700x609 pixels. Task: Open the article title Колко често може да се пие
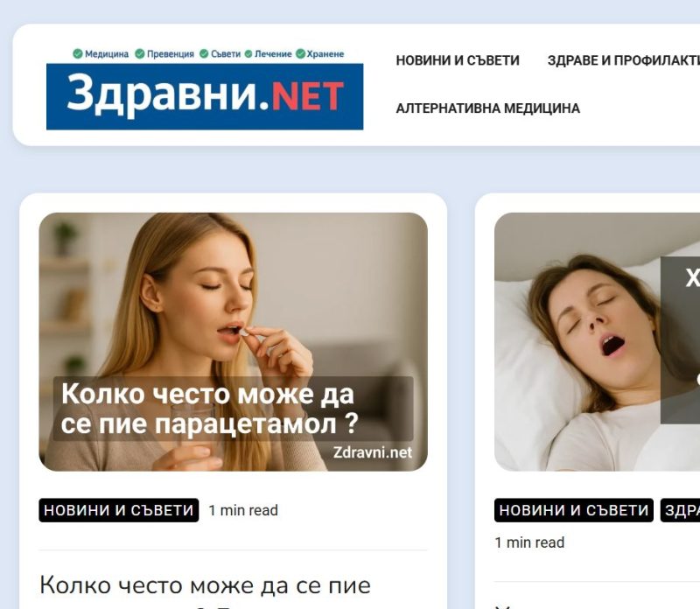[x=206, y=584]
